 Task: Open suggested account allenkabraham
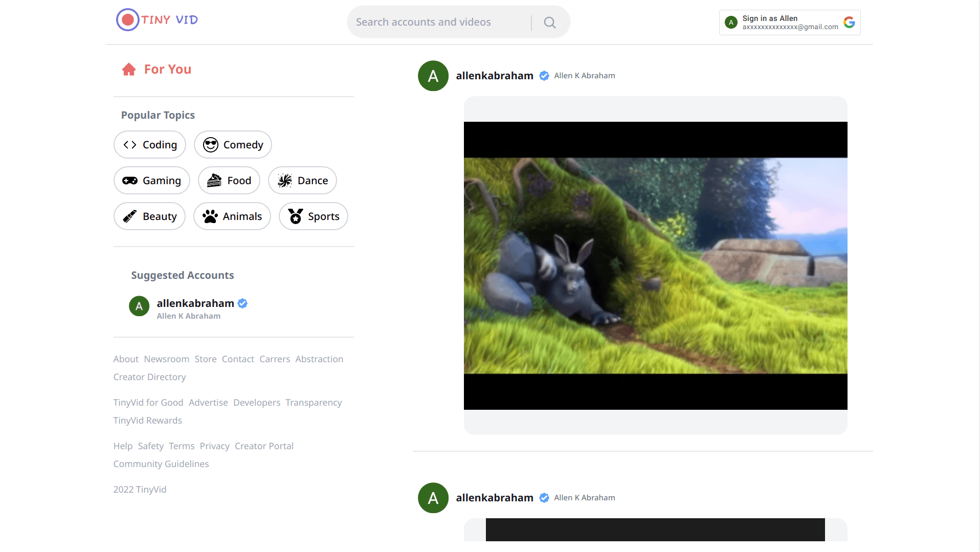click(x=195, y=304)
